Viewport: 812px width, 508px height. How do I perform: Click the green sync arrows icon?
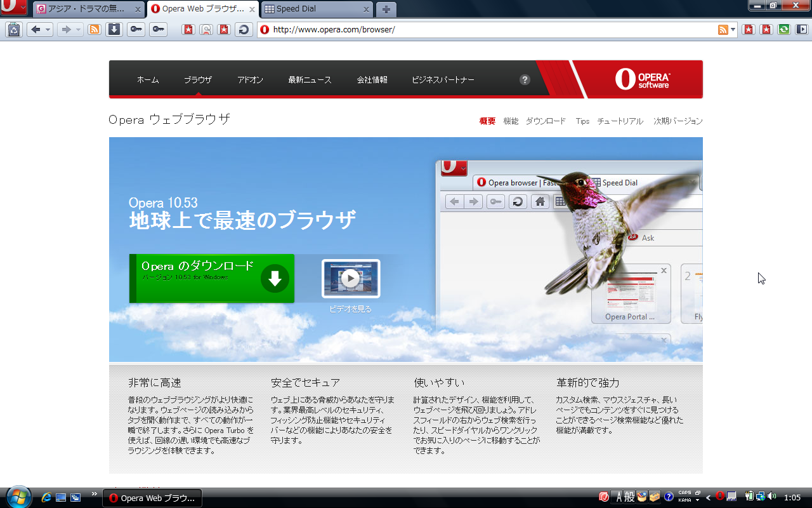pos(784,29)
